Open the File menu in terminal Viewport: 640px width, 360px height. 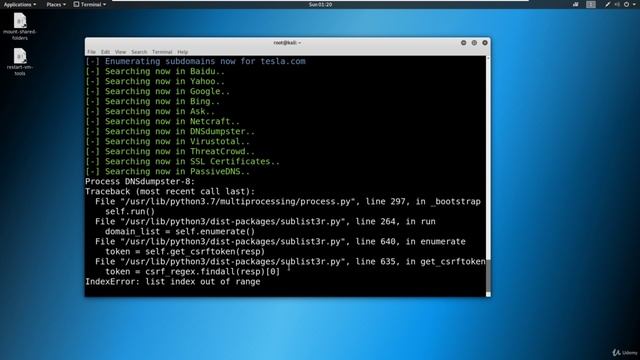coord(91,52)
